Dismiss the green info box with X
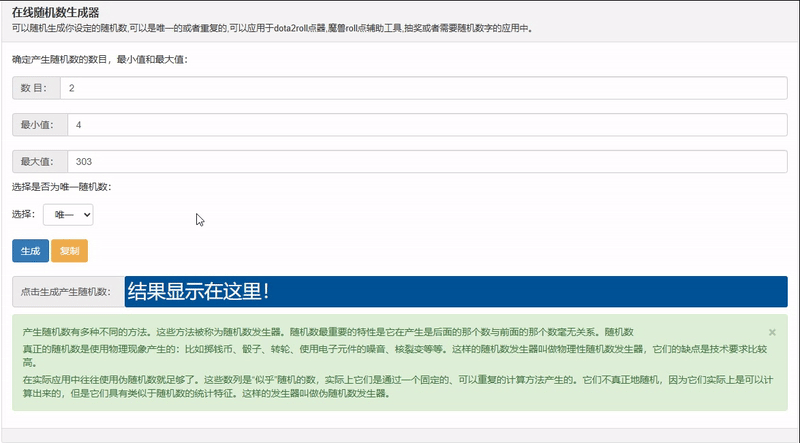Image resolution: width=800 pixels, height=443 pixels. pyautogui.click(x=772, y=332)
